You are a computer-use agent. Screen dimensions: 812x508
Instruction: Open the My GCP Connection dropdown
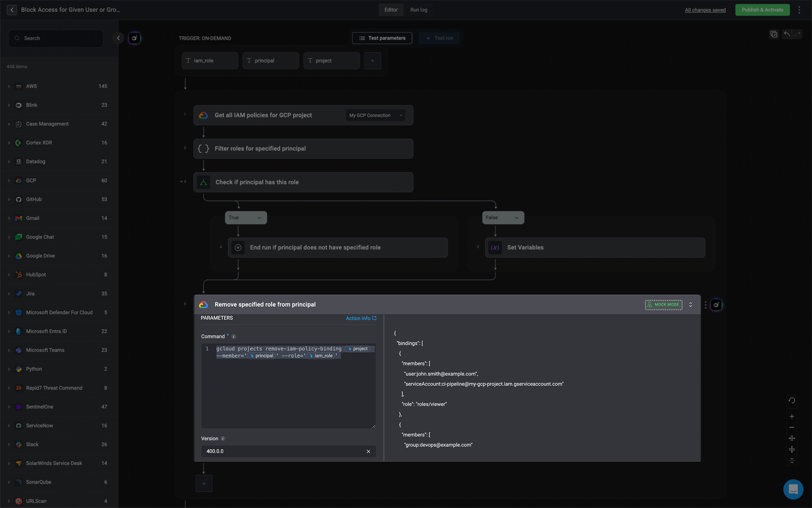[x=375, y=115]
